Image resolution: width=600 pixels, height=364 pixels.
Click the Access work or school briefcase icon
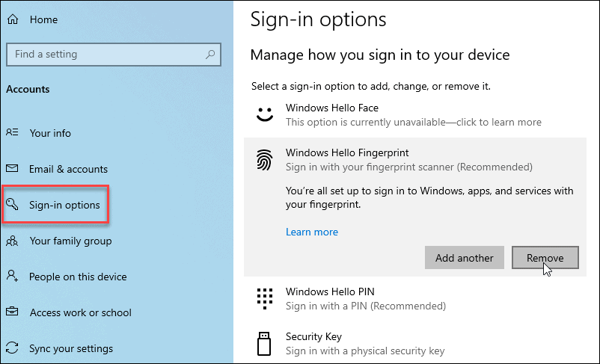coord(12,312)
